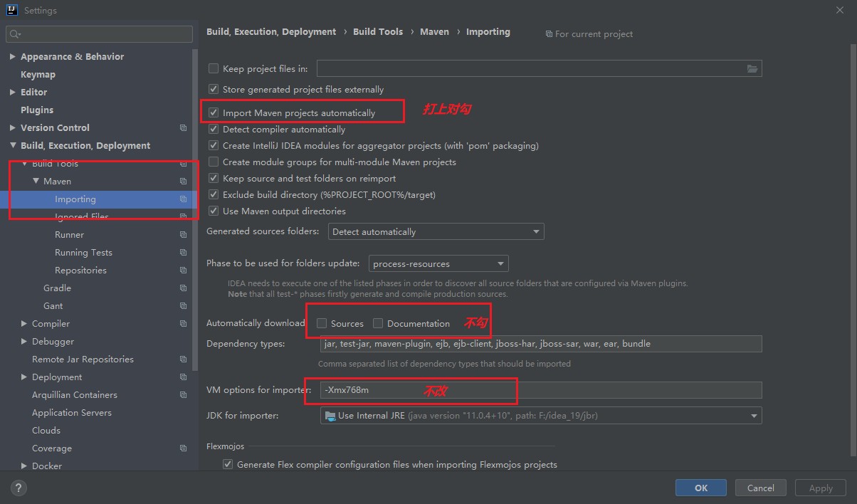Click Build Tools breadcrumb link
Screen dimensions: 857x504
(378, 32)
